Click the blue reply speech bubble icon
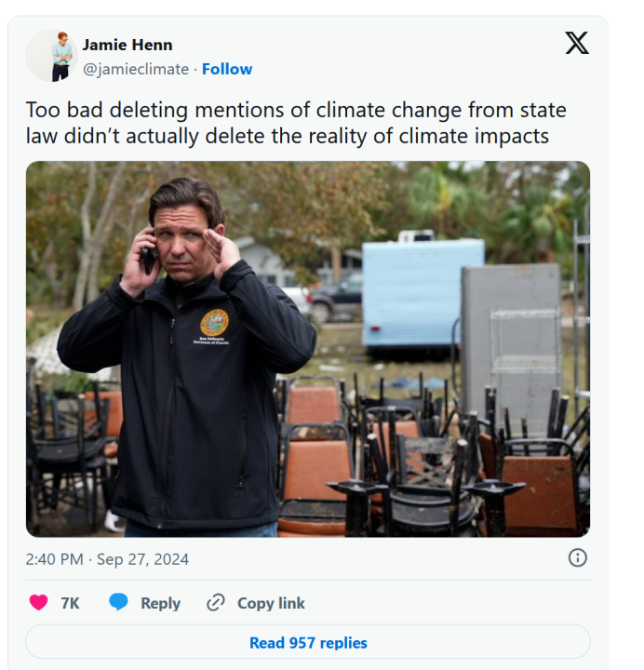644x670 pixels. [118, 603]
